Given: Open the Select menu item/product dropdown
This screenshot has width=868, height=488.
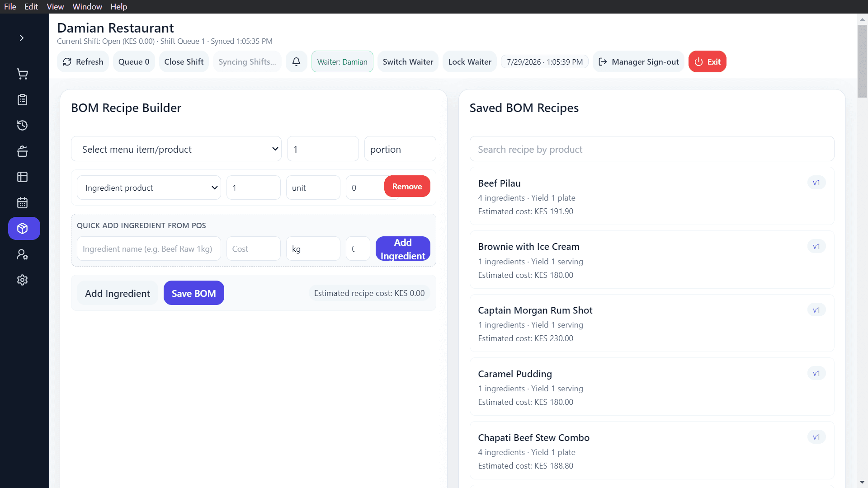Looking at the screenshot, I should click(176, 149).
